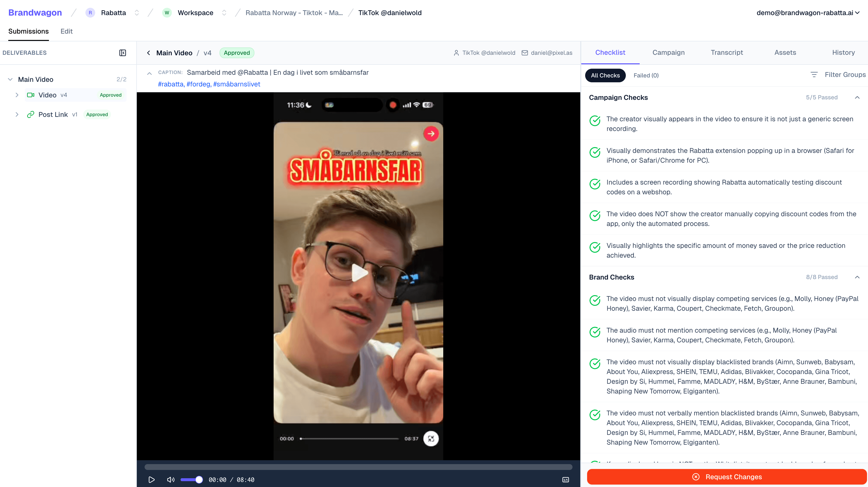Click check icon for not manually copying codes

click(x=595, y=216)
